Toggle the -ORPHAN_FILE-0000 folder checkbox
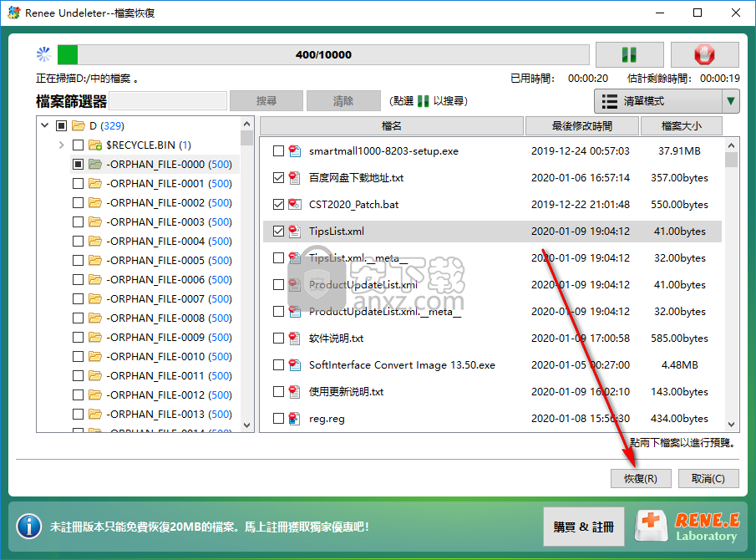 tap(79, 165)
